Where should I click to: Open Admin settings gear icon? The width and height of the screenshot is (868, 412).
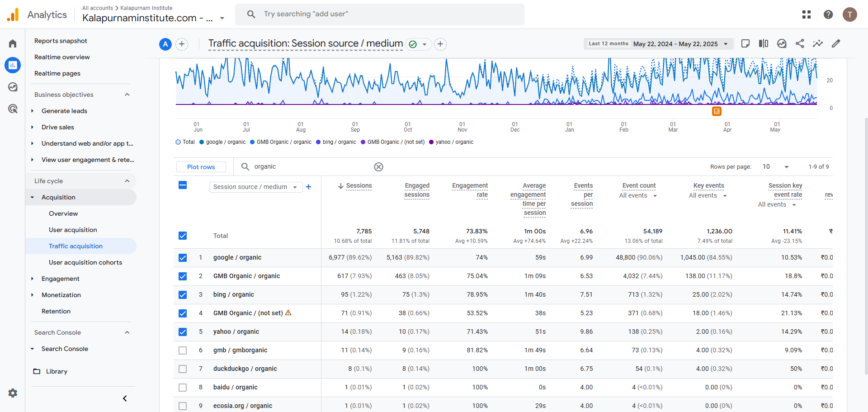(13, 393)
